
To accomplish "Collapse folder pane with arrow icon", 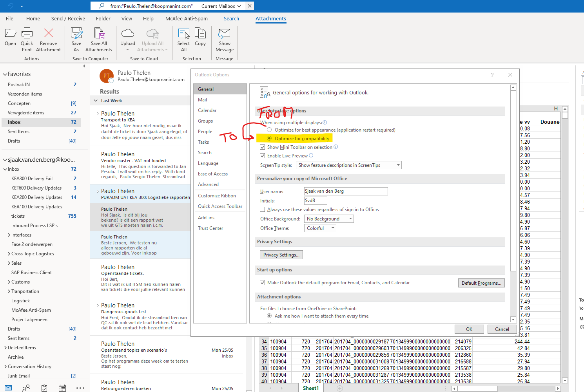I will click(84, 66).
